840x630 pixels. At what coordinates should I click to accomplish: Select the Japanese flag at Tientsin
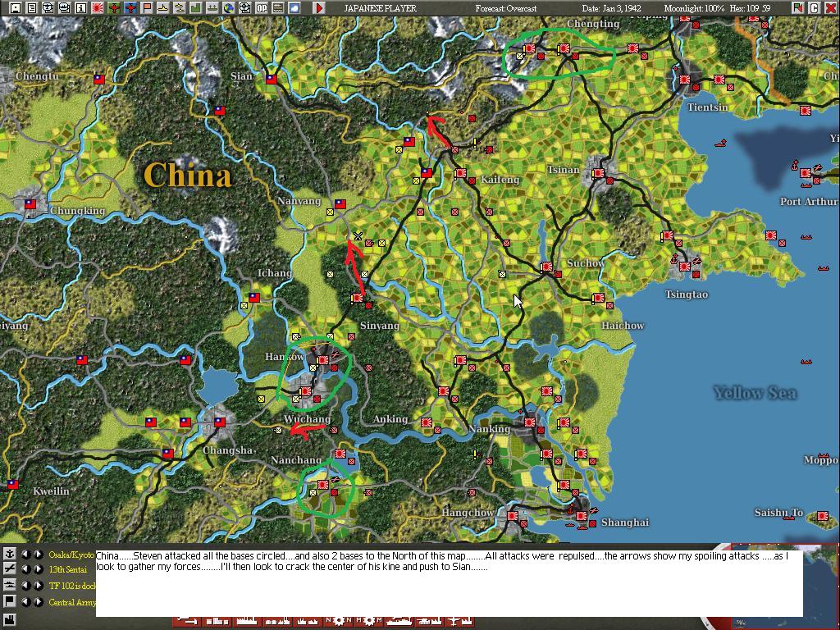click(x=685, y=80)
